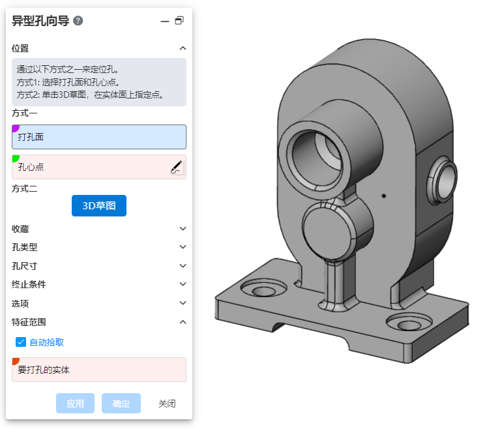This screenshot has width=504, height=429.
Task: Click the 确定 button
Action: tap(121, 404)
